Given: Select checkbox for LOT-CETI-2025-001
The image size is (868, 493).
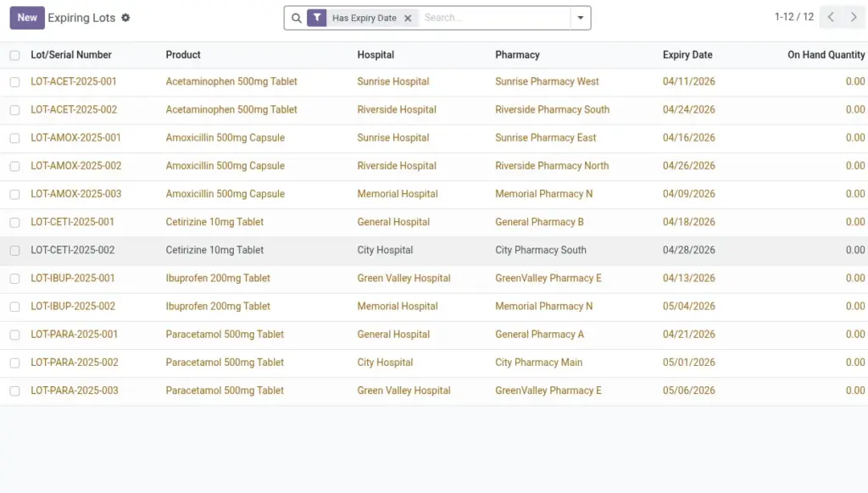Looking at the screenshot, I should [15, 223].
